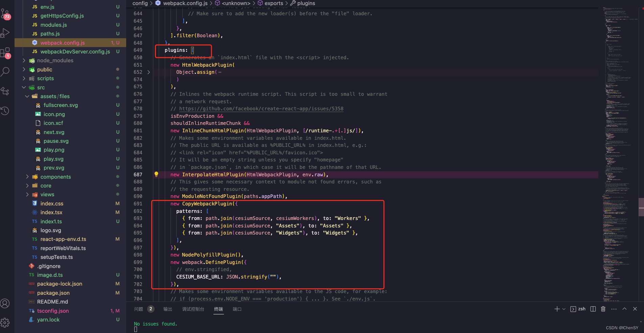Close the terminal panel
The image size is (644, 333).
point(635,309)
